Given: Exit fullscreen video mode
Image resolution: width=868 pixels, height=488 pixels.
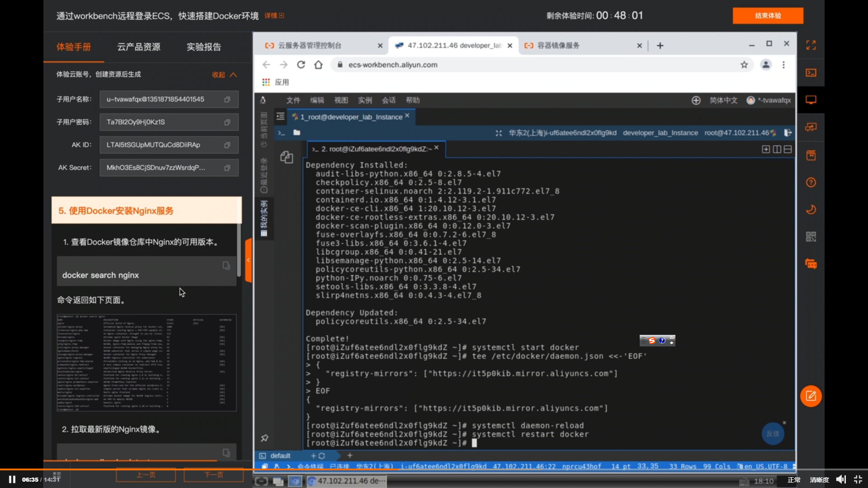Looking at the screenshot, I should [858, 480].
